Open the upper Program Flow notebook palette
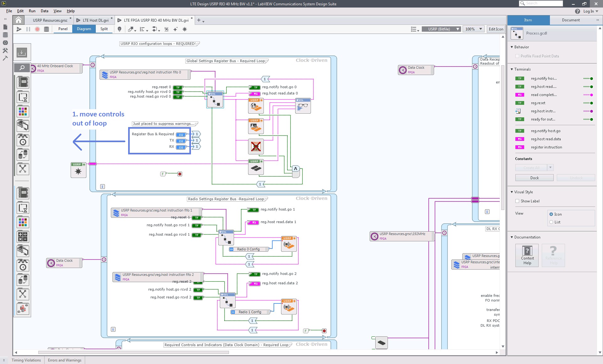603x364 pixels. coord(23,82)
